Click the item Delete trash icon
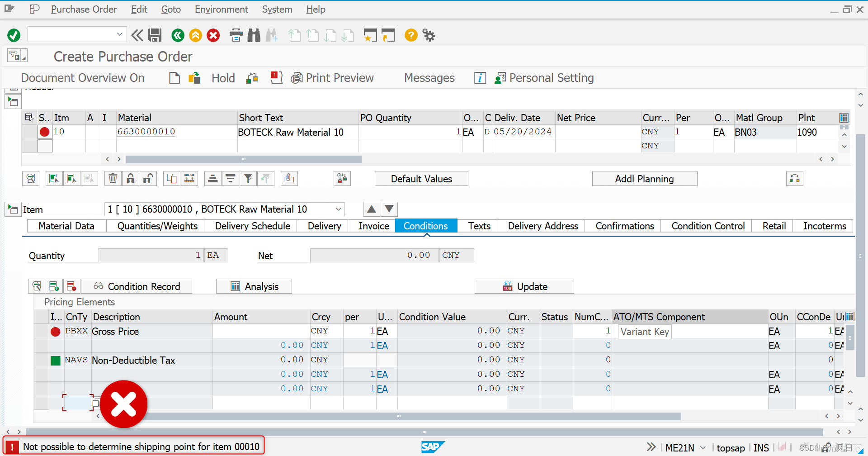 tap(113, 179)
